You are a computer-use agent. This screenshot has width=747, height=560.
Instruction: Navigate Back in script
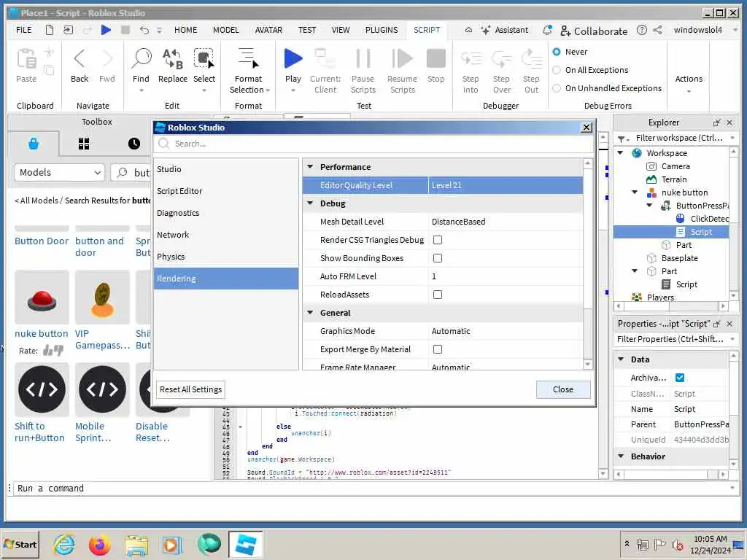click(x=80, y=66)
